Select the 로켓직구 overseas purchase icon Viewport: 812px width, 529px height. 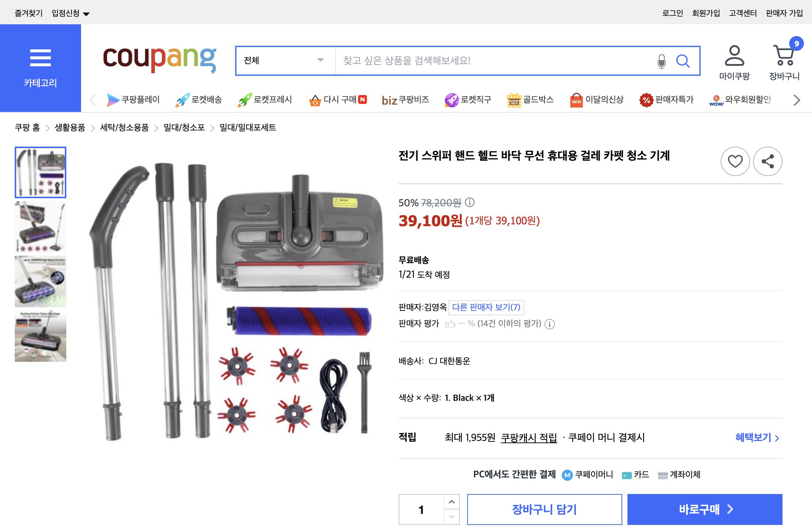[x=468, y=99]
